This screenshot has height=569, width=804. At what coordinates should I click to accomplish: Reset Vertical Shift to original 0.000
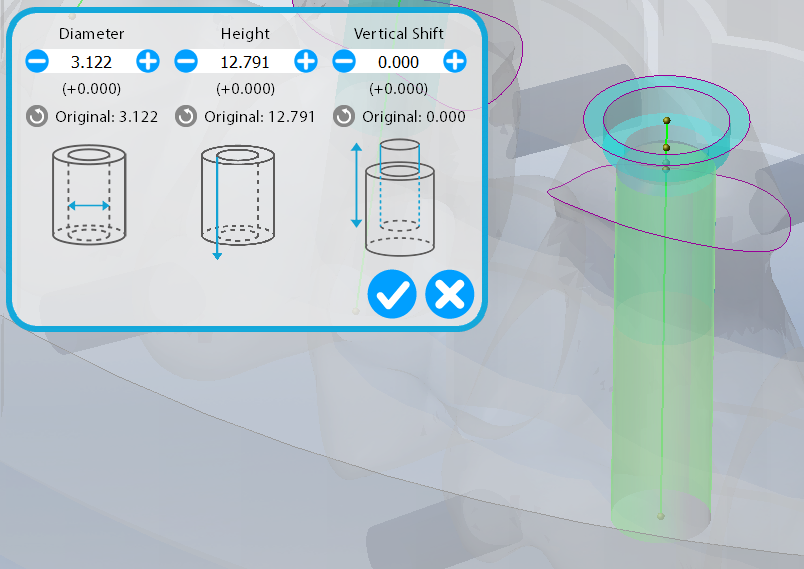click(x=344, y=116)
